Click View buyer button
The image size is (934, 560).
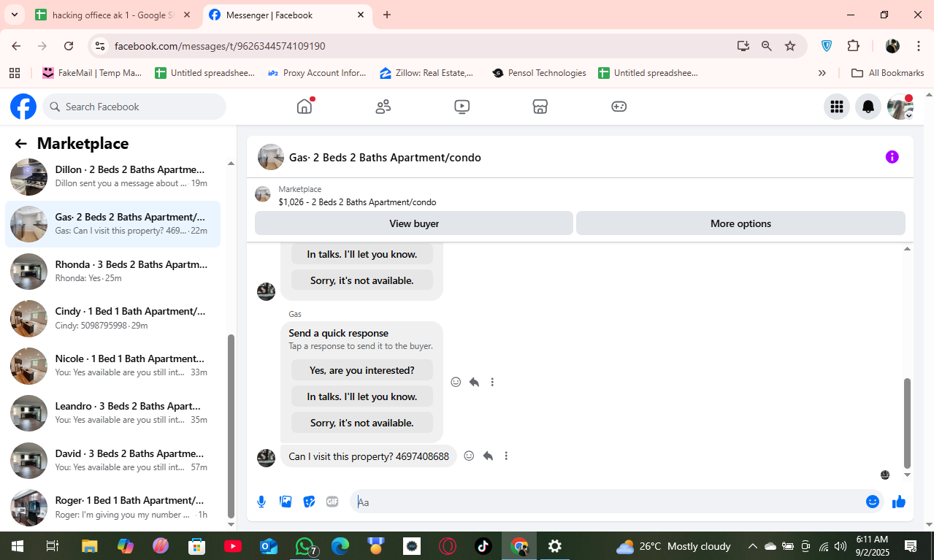[x=414, y=223]
